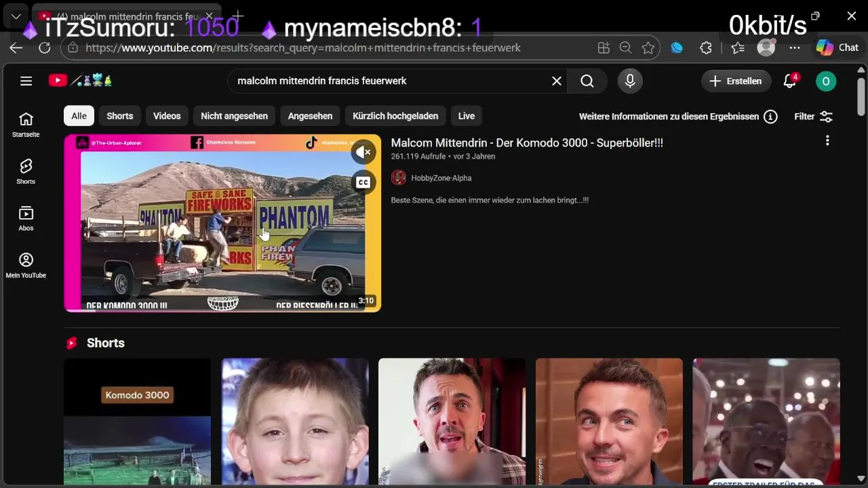
Task: Click the Shorts section heading
Action: [106, 343]
